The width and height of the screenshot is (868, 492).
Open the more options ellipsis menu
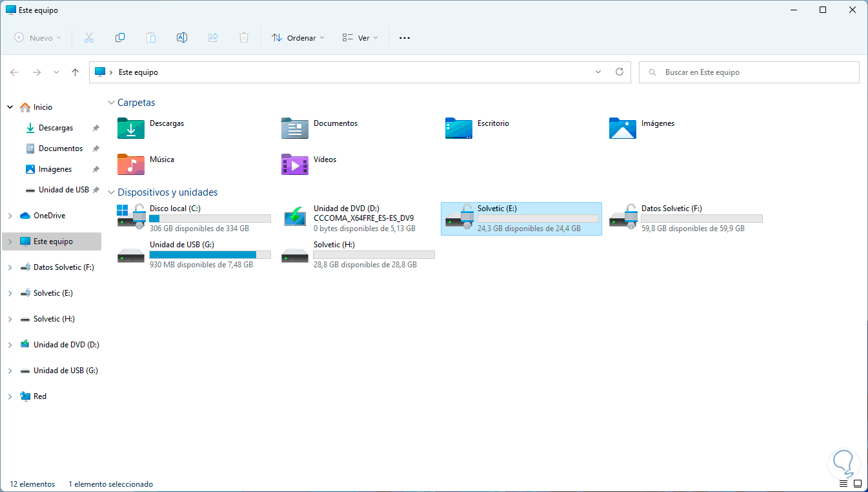405,38
